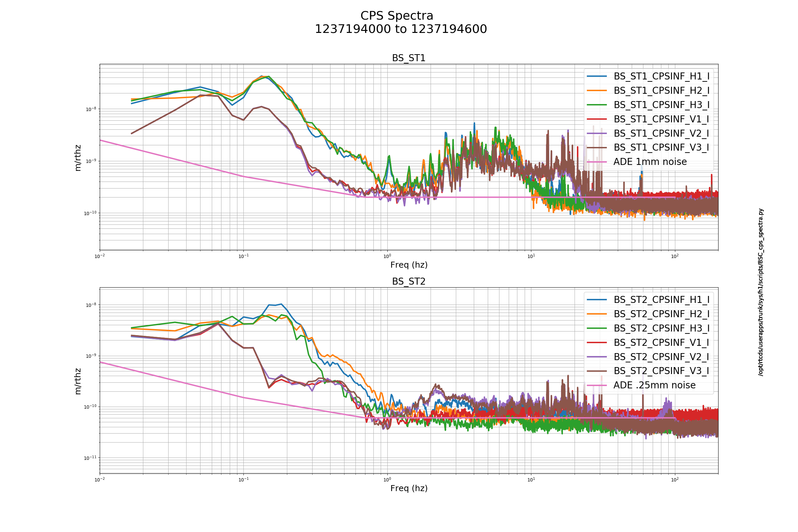The image size is (798, 532).
Task: Select legend label "BS_ST1_CPSINF_H1_I"
Action: pos(661,76)
